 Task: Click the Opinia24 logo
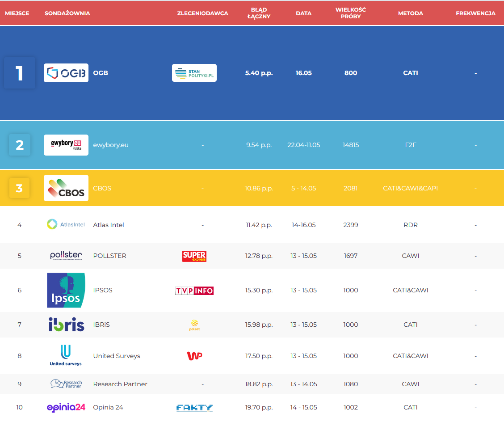click(66, 408)
